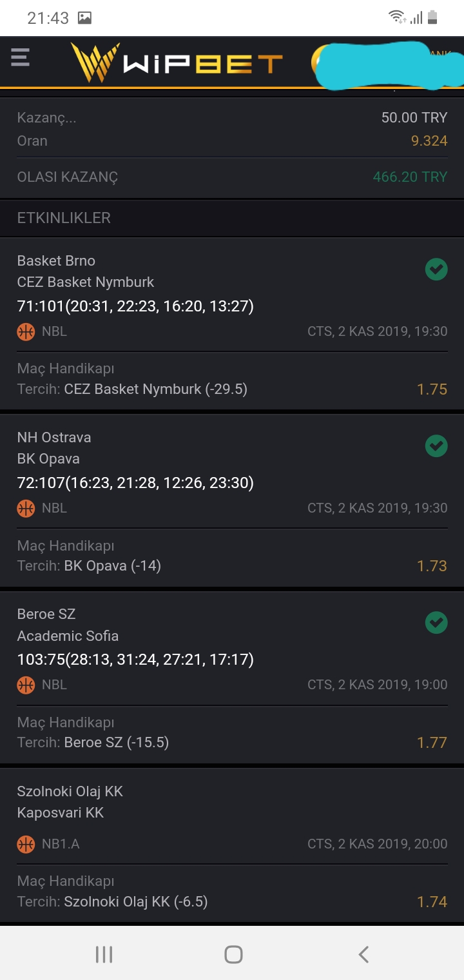Tap green checkmark on Beroe SZ event
This screenshot has width=464, height=980.
pos(436,622)
